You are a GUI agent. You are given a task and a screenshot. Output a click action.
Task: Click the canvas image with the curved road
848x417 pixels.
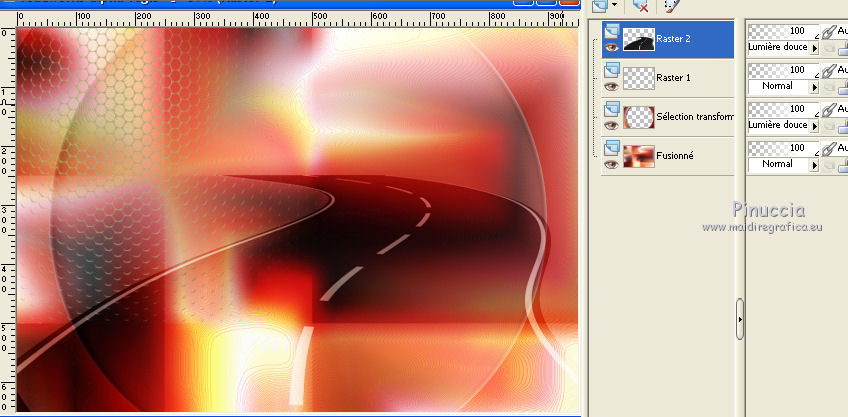pyautogui.click(x=297, y=220)
